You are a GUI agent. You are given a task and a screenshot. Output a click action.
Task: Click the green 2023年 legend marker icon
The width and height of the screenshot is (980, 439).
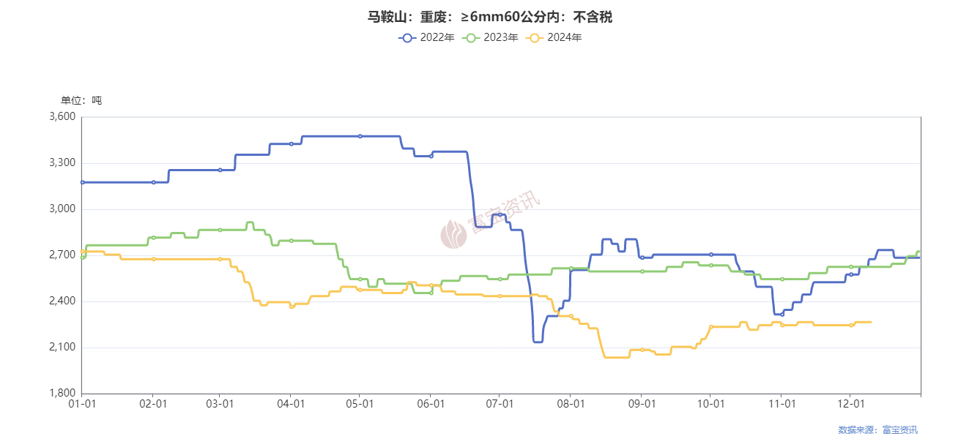471,37
